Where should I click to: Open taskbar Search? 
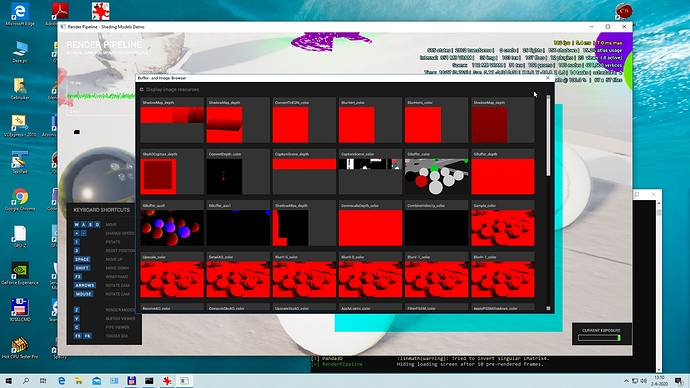(x=26, y=381)
